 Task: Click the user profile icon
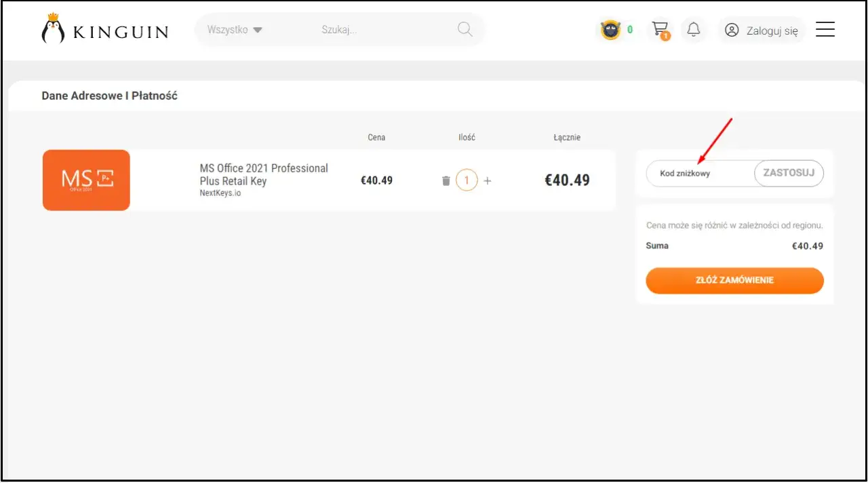pyautogui.click(x=732, y=30)
